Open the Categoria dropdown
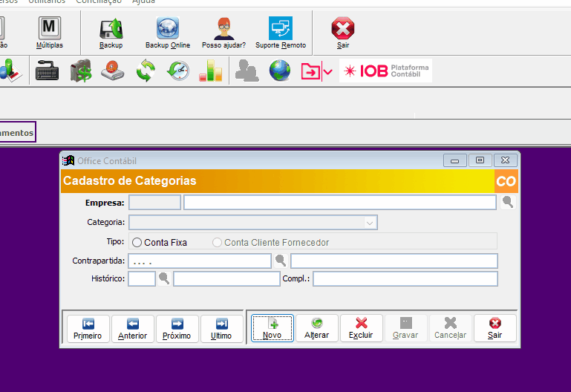Image resolution: width=571 pixels, height=392 pixels. (x=370, y=223)
